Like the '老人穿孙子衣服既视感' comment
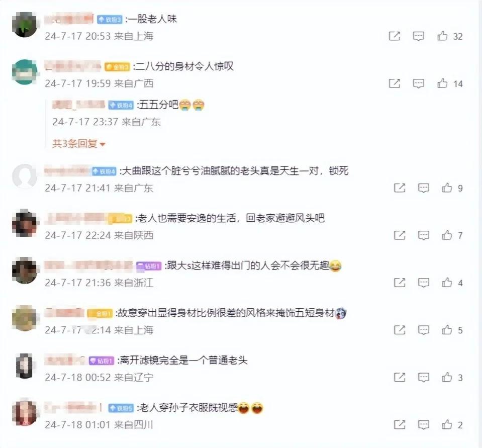Viewport: 482px width, 448px height. (x=447, y=424)
